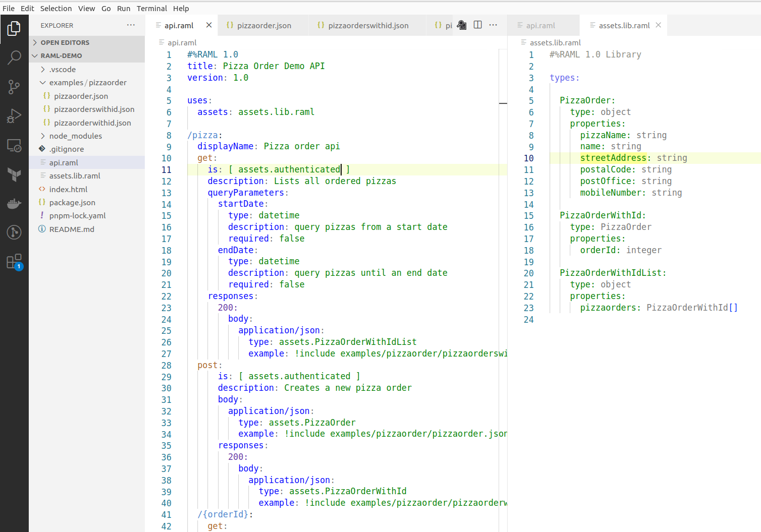Click the preview magnifier icon in editor toolbar
The width and height of the screenshot is (761, 532).
coord(462,25)
